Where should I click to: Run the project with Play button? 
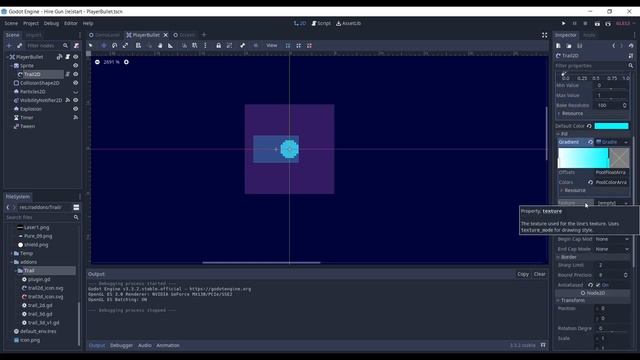click(563, 24)
